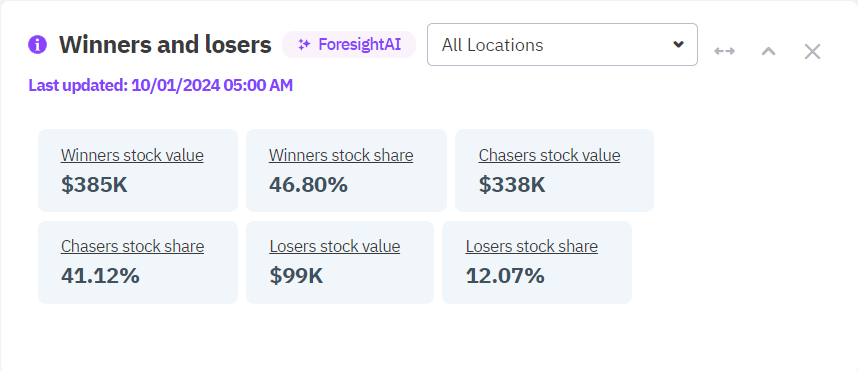
Task: Open the All Locations dropdown
Action: pos(562,44)
